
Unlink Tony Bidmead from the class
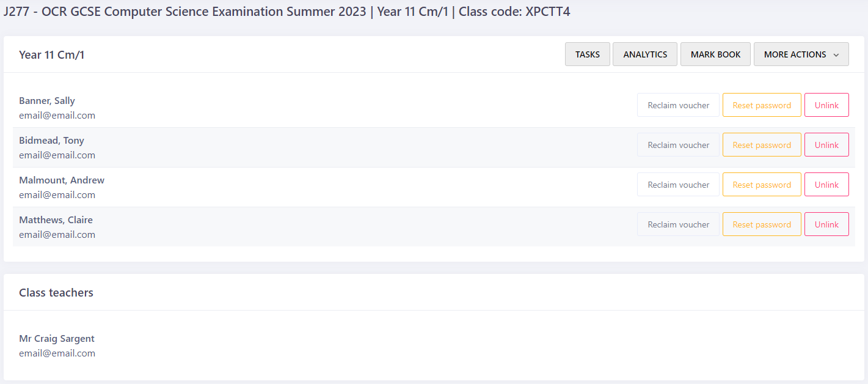[x=826, y=145]
